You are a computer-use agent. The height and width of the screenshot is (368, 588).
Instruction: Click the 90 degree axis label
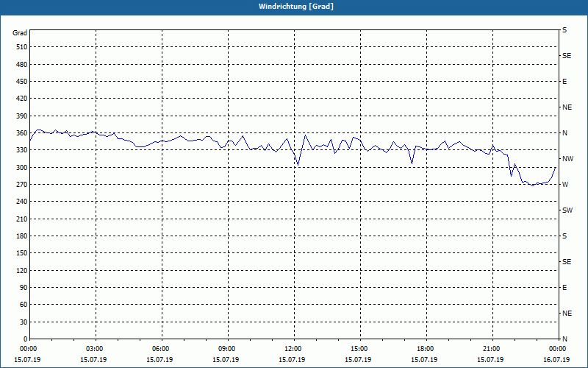tap(24, 288)
